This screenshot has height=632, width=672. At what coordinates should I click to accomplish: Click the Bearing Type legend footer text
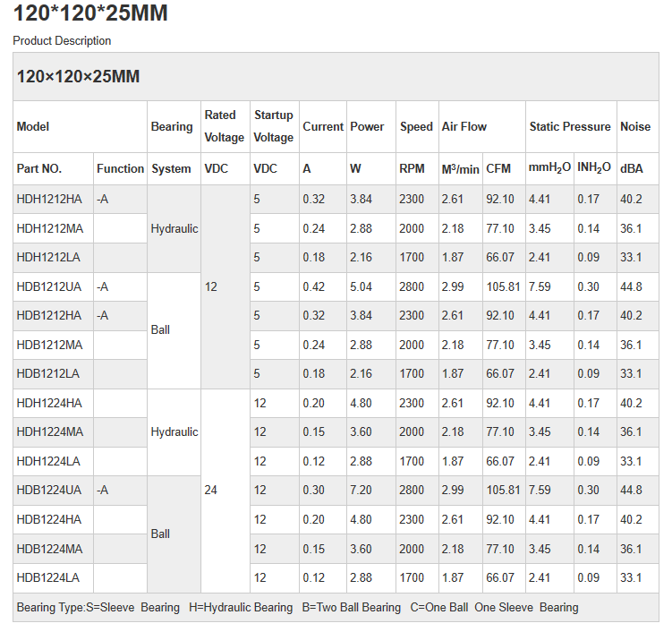[297, 607]
